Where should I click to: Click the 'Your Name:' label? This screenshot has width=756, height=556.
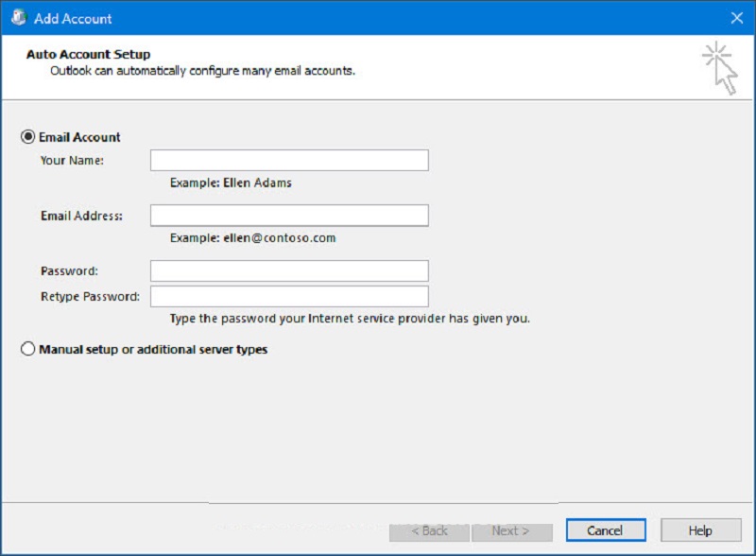72,160
